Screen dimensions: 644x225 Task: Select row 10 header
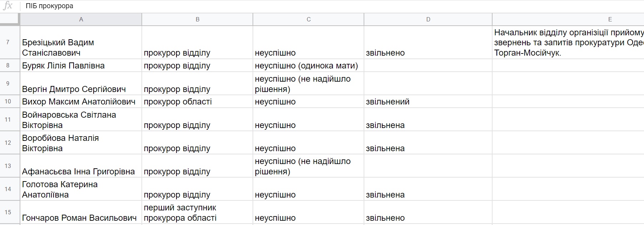[x=8, y=102]
